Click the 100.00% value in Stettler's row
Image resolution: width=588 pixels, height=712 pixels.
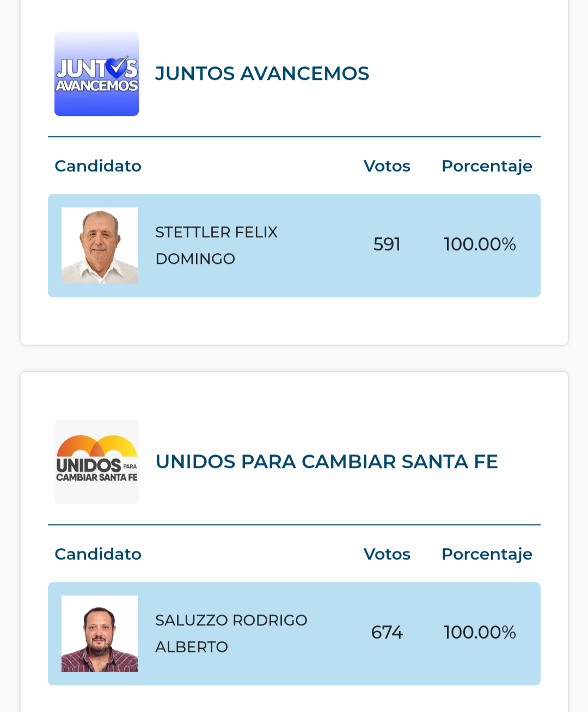[480, 244]
